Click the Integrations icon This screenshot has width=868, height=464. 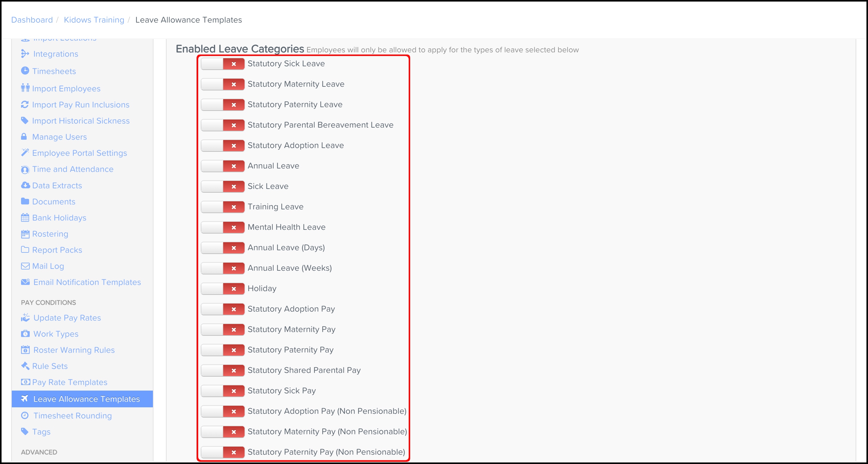(x=25, y=54)
